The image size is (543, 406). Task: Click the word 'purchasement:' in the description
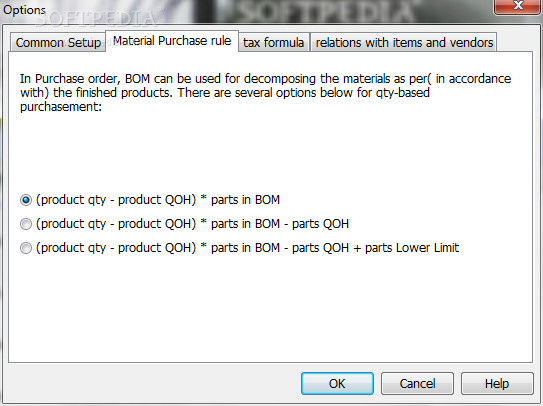(x=61, y=107)
